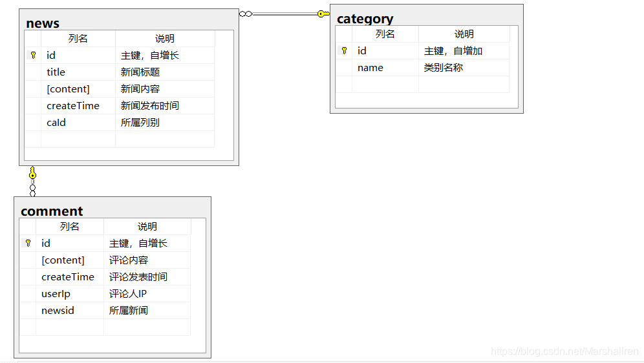
Task: Select the yellow key endpoint at the category table
Action: tap(323, 14)
